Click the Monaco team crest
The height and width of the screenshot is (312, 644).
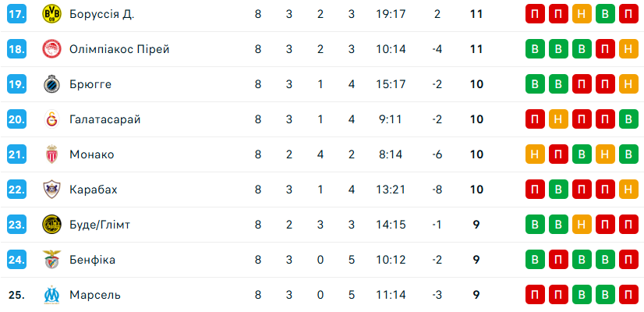pyautogui.click(x=51, y=154)
